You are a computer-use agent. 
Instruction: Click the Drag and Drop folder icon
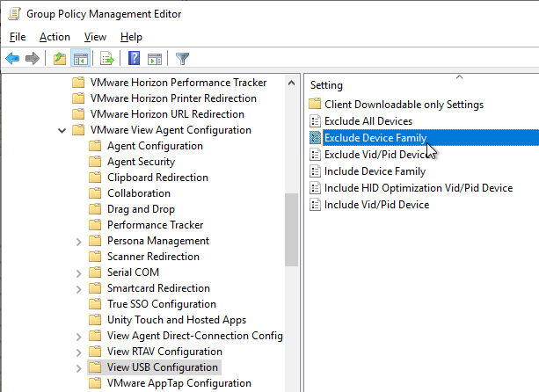tap(95, 208)
